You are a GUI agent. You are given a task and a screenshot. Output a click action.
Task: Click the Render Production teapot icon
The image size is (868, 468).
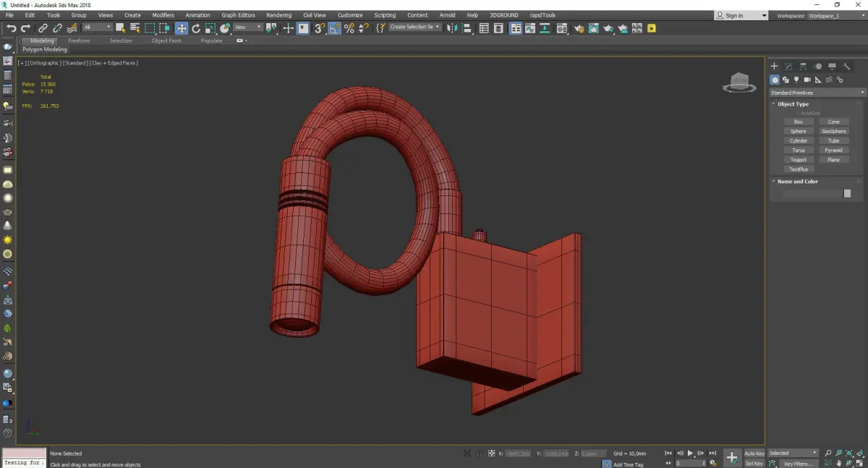pos(608,28)
